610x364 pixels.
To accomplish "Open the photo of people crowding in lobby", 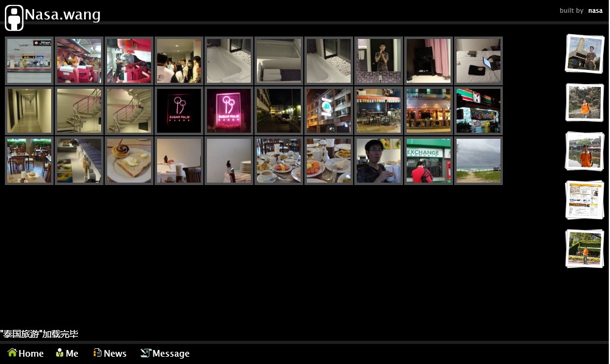I will tap(179, 61).
